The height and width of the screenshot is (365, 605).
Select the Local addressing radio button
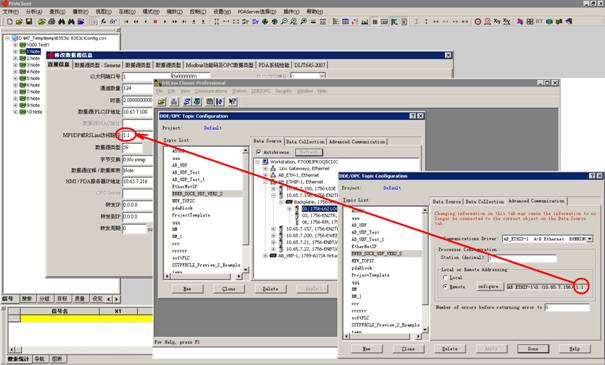coord(446,277)
